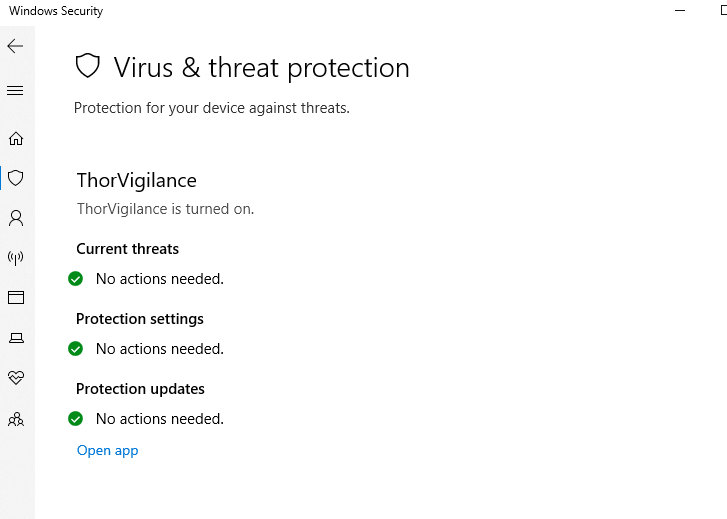The image size is (727, 519).
Task: Click green checkmark under Protection settings
Action: 75,349
